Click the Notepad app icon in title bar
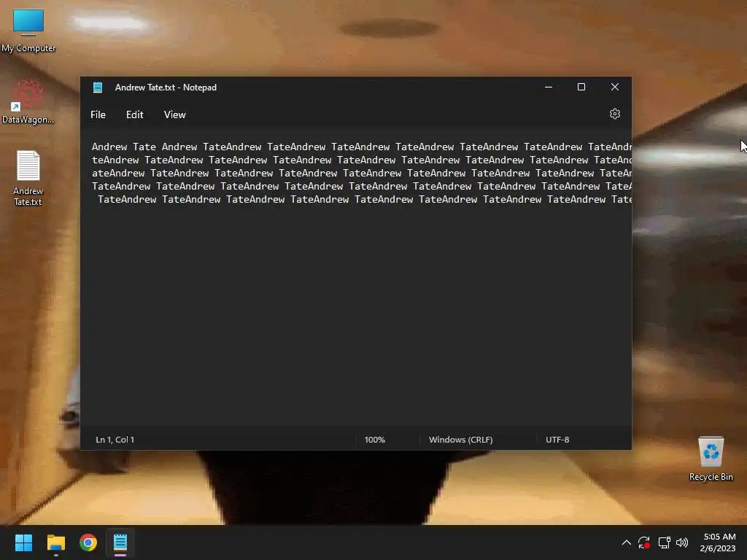 [x=98, y=87]
